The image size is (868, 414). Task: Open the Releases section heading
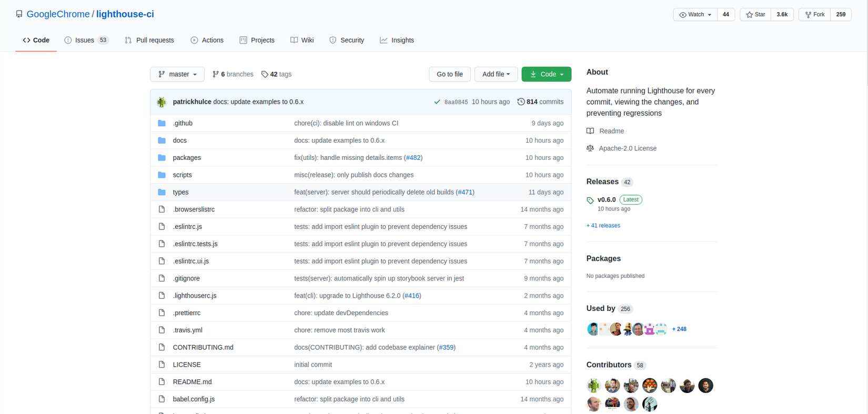coord(603,181)
